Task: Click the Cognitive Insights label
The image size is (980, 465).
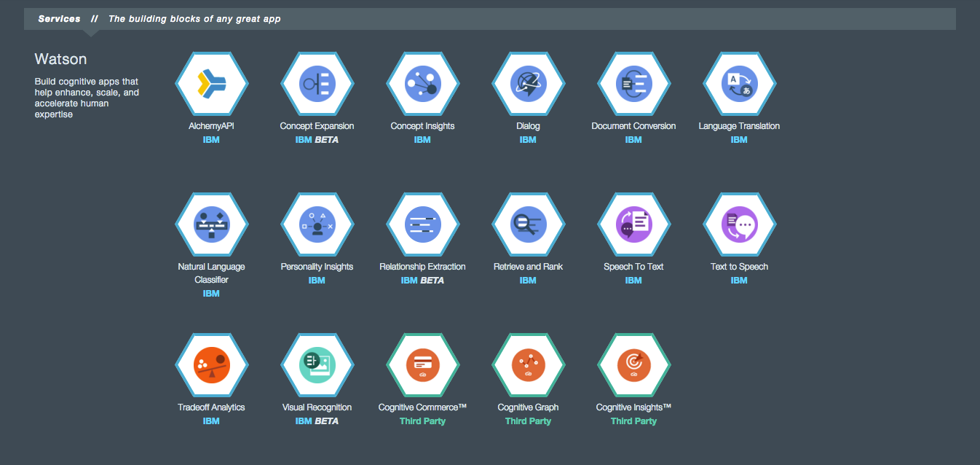Action: tap(633, 407)
